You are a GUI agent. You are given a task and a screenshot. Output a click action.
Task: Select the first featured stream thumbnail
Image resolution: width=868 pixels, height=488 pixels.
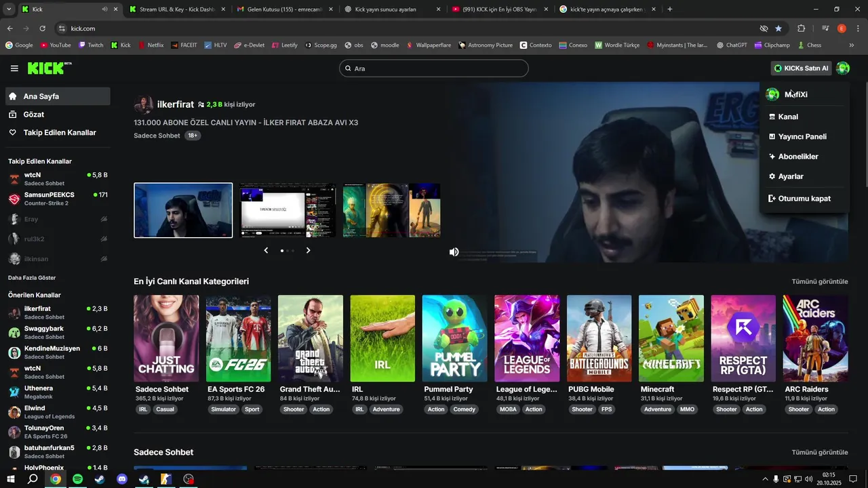click(183, 210)
